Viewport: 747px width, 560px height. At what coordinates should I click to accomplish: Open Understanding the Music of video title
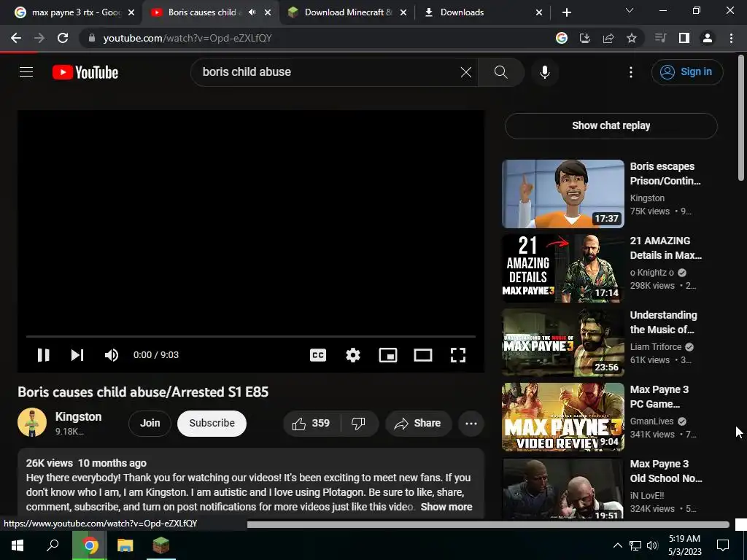(663, 322)
